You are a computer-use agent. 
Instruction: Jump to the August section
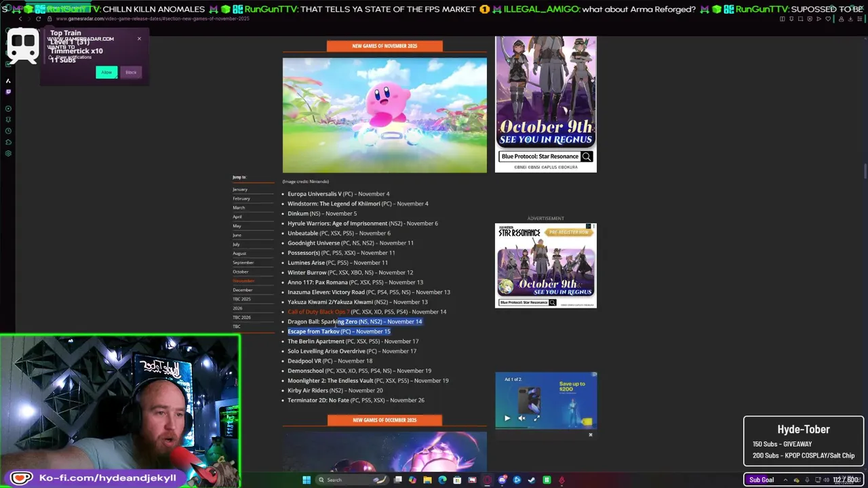tap(239, 253)
